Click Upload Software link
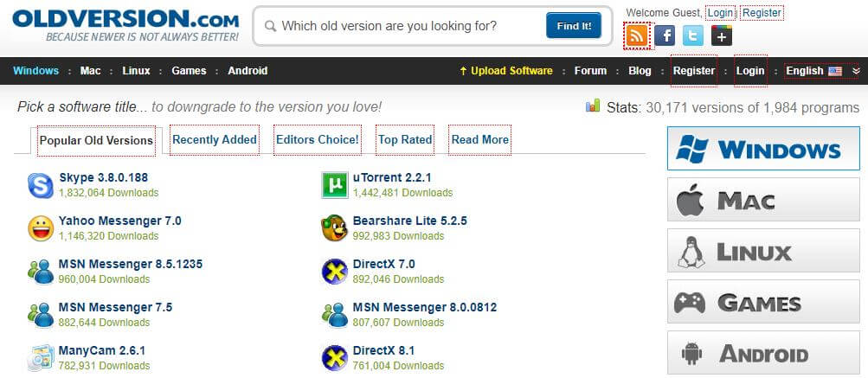This screenshot has height=378, width=868. point(506,71)
